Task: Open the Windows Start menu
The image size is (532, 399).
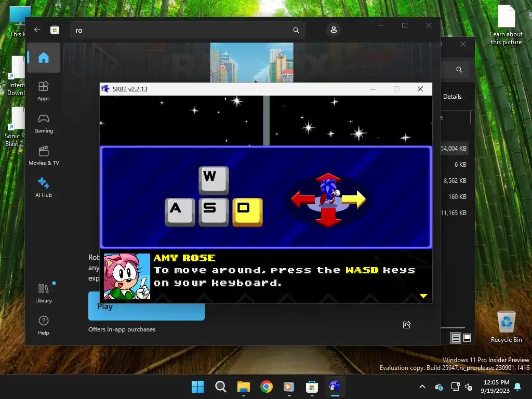Action: [x=197, y=387]
